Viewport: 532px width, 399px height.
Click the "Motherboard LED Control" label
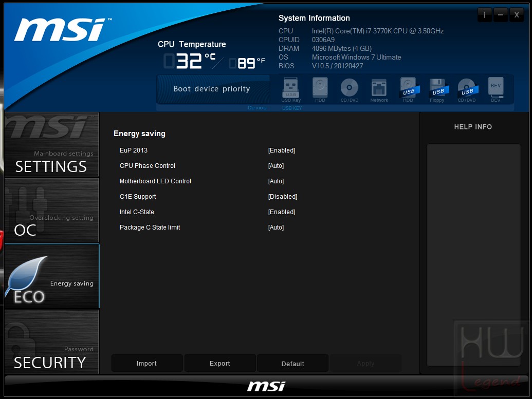[x=155, y=181]
